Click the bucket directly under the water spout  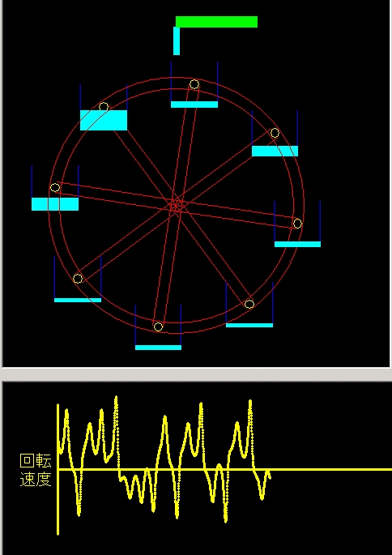click(194, 84)
